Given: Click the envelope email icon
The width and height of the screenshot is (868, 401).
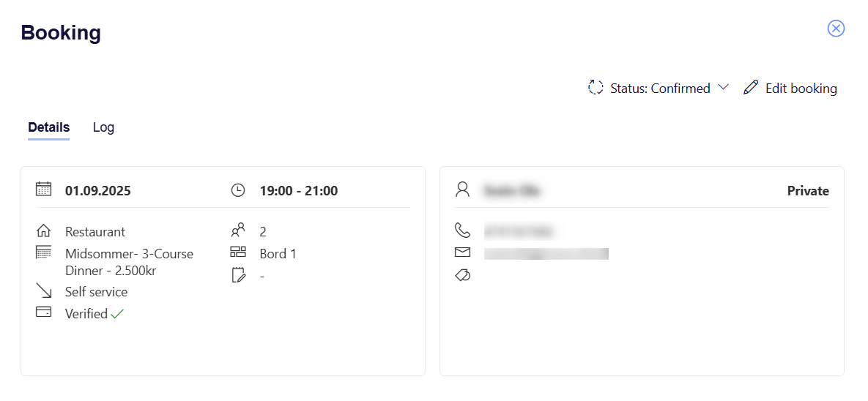Looking at the screenshot, I should click(462, 252).
